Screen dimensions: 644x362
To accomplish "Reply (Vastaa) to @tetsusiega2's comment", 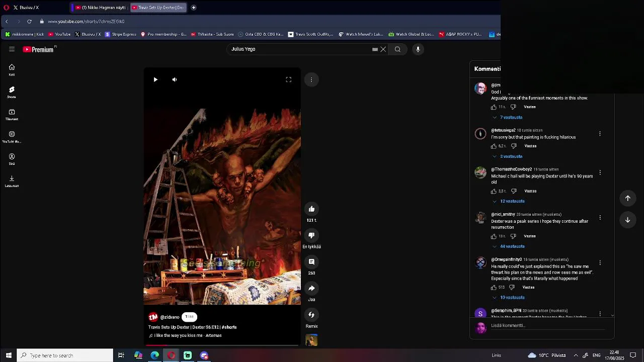I will [x=530, y=146].
